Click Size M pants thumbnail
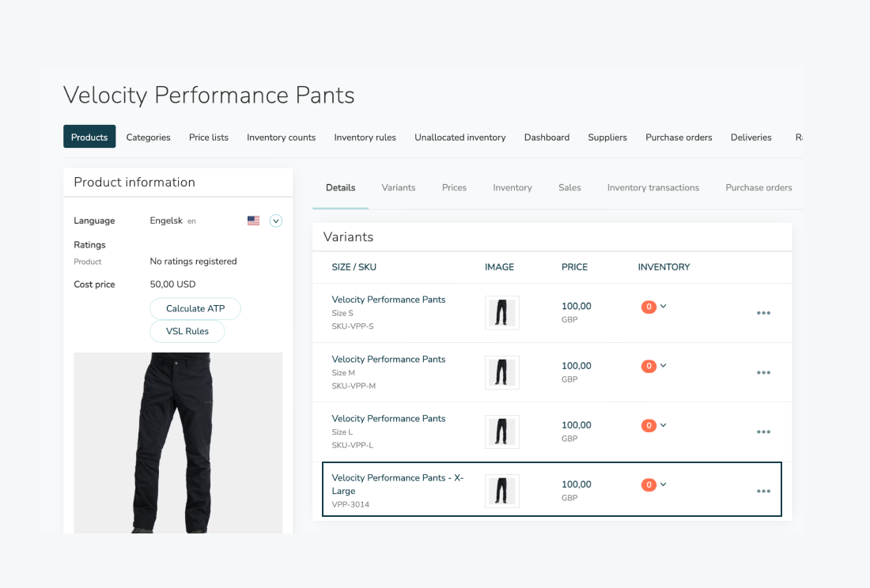Image resolution: width=870 pixels, height=588 pixels. 501,372
